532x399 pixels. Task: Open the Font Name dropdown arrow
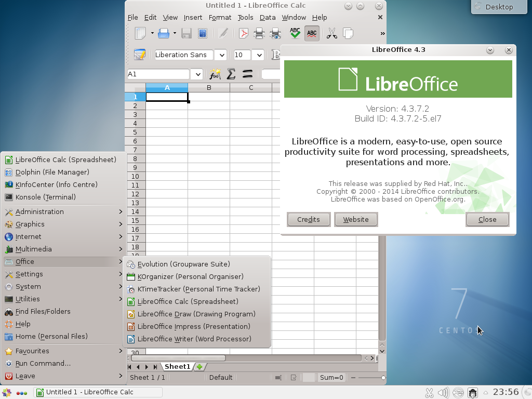click(x=221, y=55)
